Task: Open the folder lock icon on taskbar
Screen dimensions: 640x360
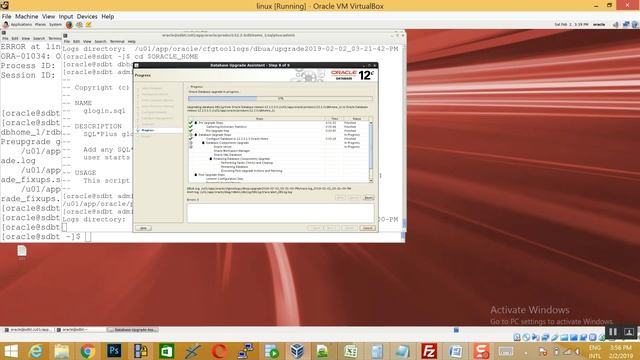Action: (x=140, y=351)
